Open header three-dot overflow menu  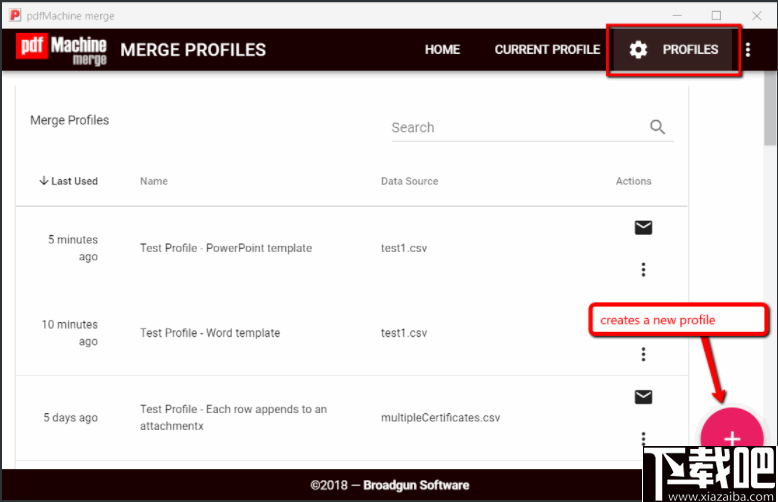748,50
